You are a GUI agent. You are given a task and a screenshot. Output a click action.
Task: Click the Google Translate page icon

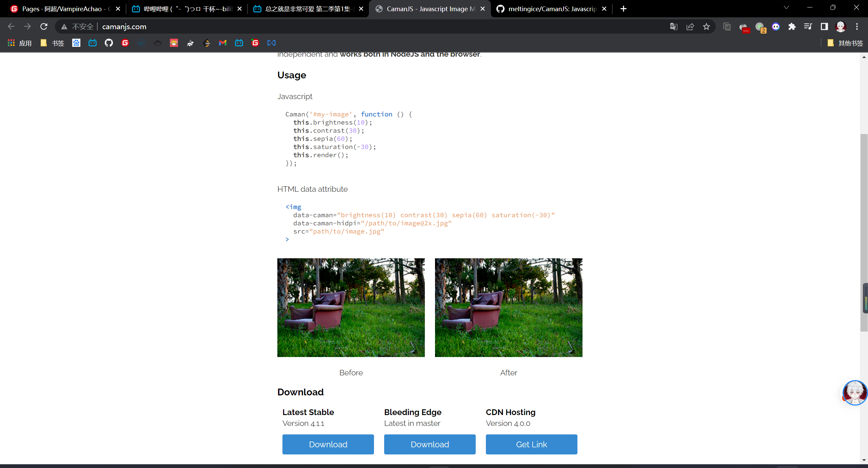click(673, 26)
